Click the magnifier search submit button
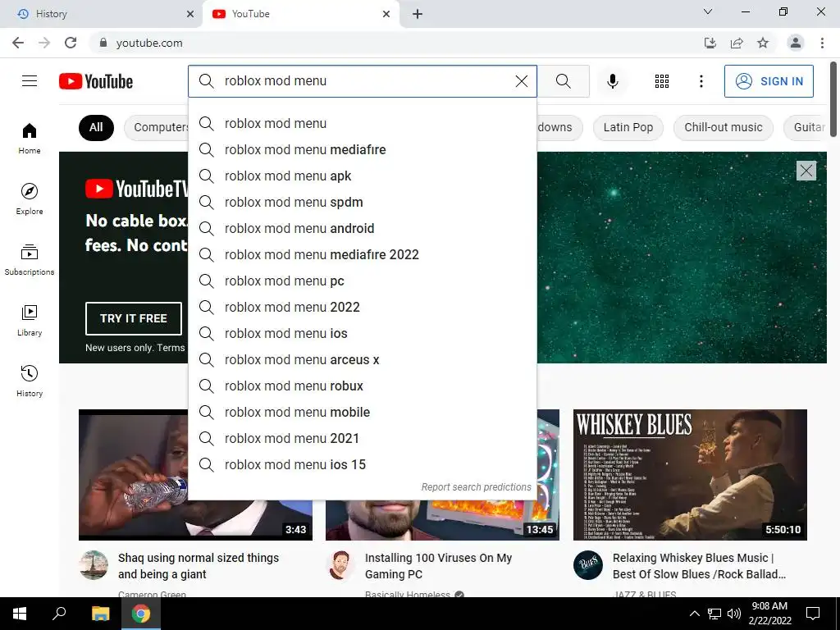This screenshot has width=840, height=630. click(x=563, y=81)
